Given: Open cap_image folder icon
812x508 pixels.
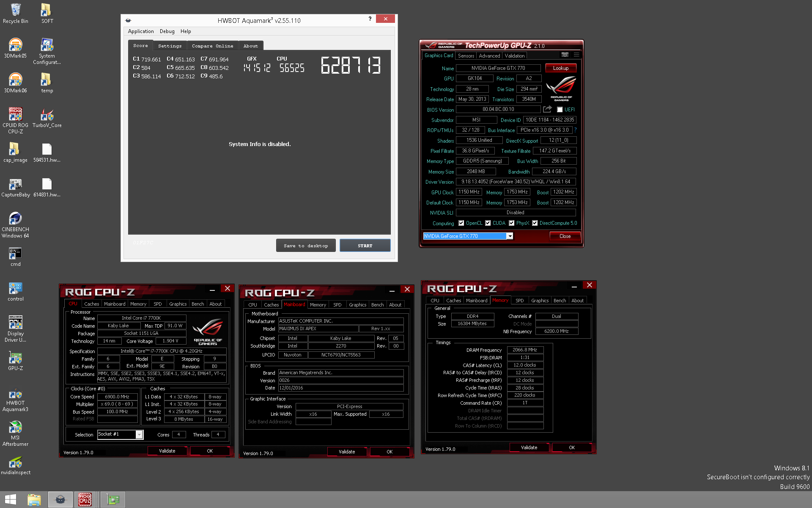Looking at the screenshot, I should click(x=16, y=152).
